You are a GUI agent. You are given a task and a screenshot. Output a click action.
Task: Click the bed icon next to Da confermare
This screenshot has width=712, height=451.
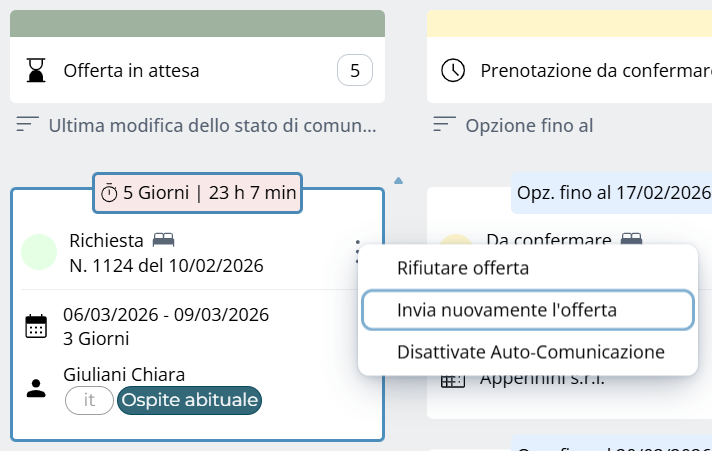[631, 240]
